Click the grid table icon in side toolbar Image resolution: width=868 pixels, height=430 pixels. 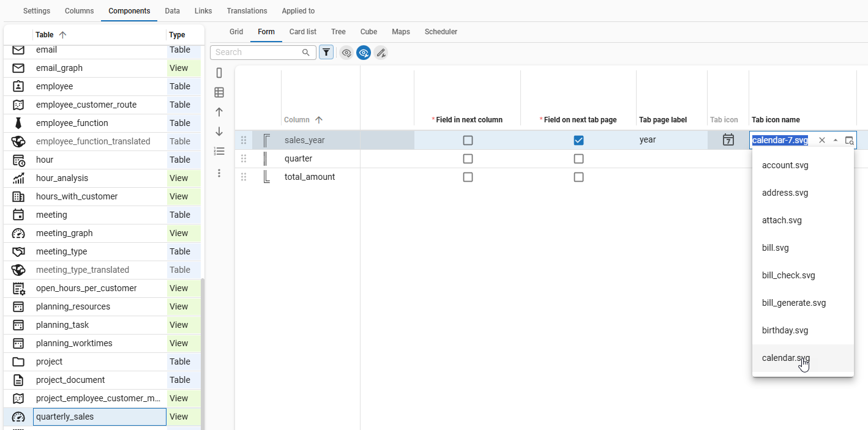[x=219, y=92]
